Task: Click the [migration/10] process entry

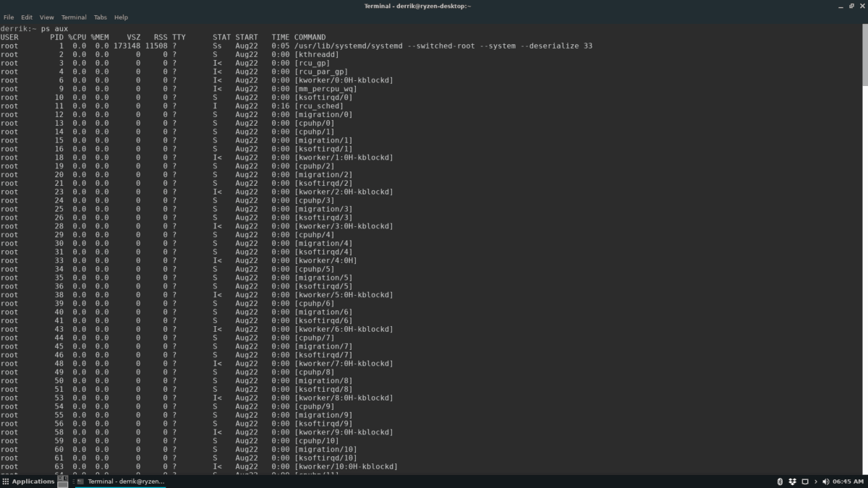Action: [x=325, y=450]
